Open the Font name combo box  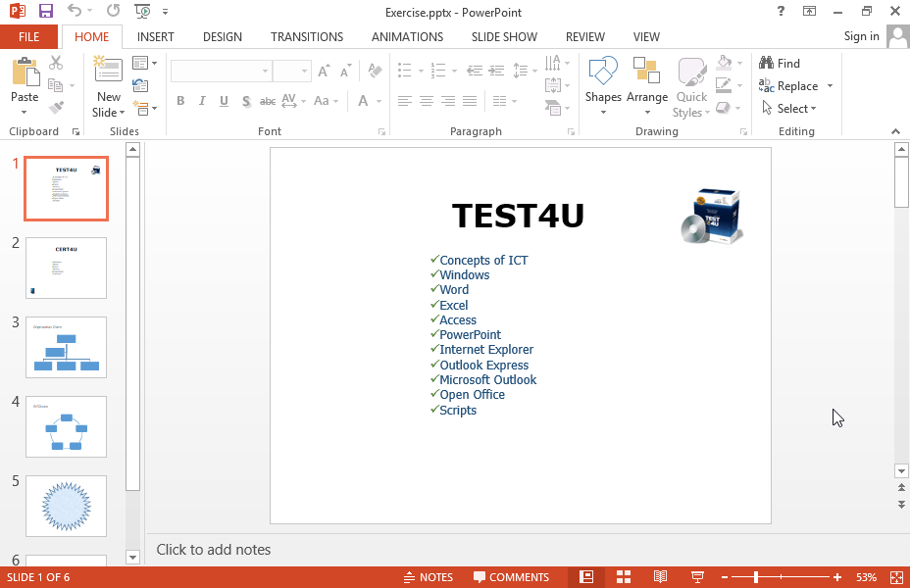[221, 71]
